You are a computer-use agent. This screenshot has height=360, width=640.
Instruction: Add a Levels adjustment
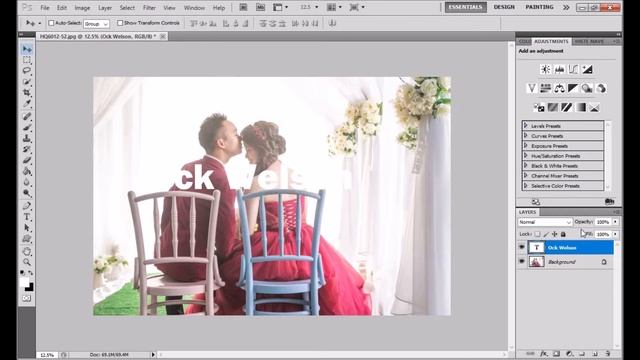559,69
